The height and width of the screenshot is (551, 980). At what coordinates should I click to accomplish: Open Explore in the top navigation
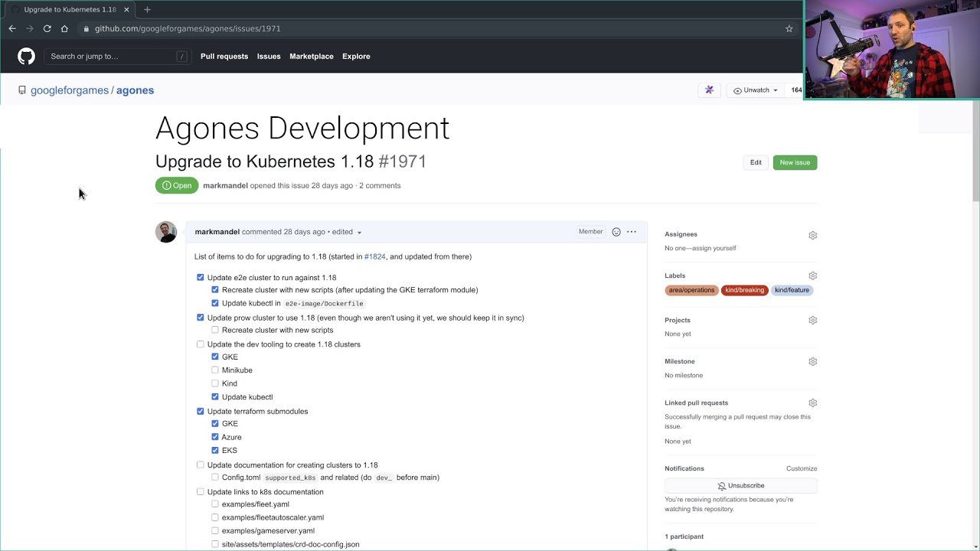[x=356, y=56]
